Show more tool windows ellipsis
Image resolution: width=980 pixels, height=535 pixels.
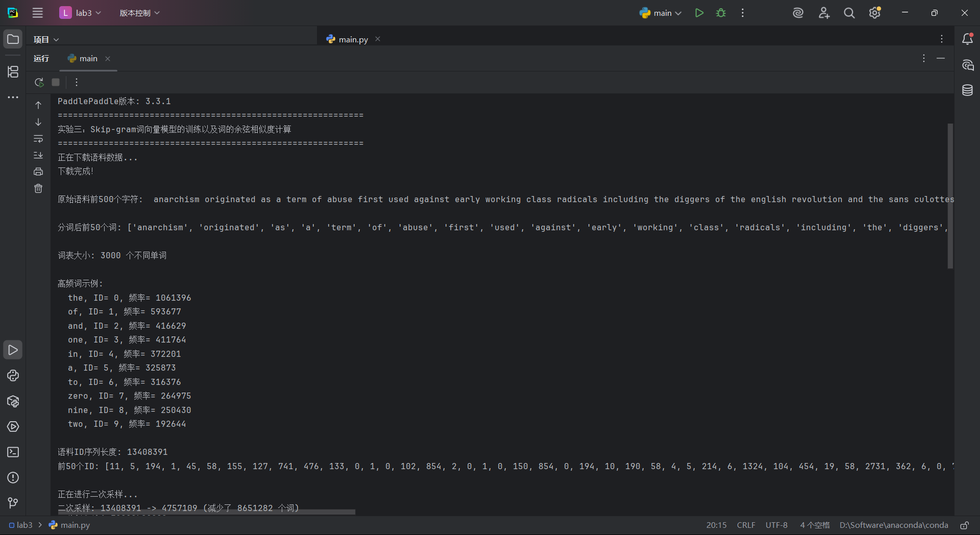pos(13,97)
